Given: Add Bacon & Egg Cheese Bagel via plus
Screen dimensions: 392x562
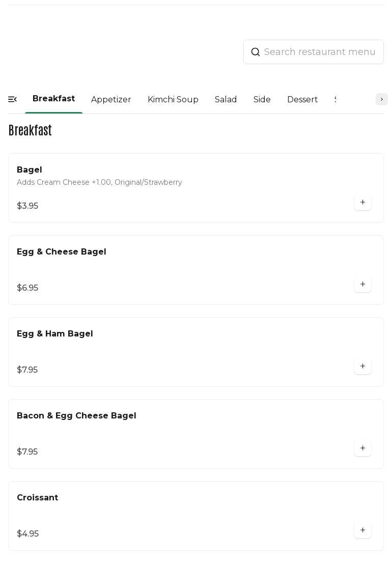Looking at the screenshot, I should (362, 448).
